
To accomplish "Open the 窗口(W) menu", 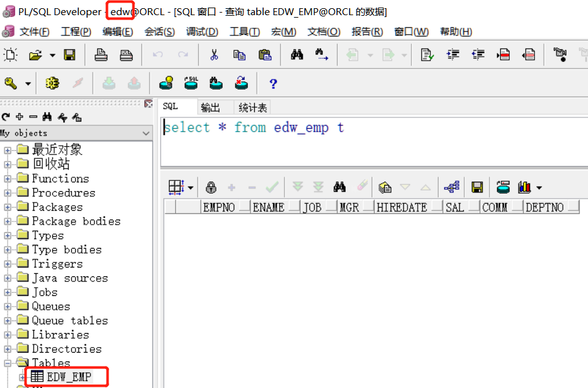I will 411,32.
